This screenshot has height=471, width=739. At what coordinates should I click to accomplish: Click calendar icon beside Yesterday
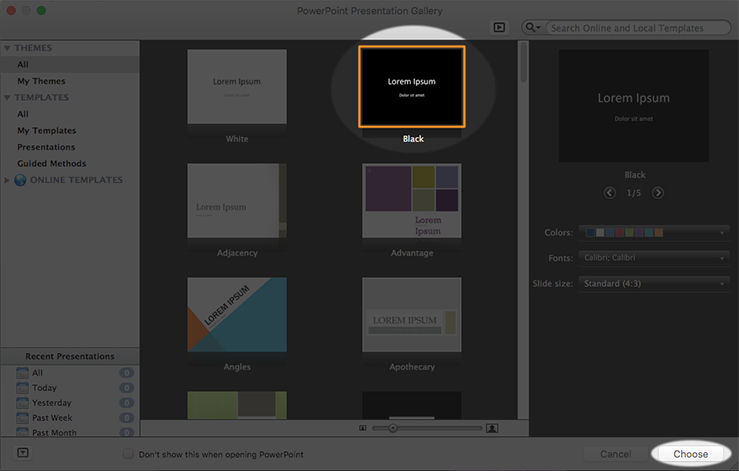[22, 403]
